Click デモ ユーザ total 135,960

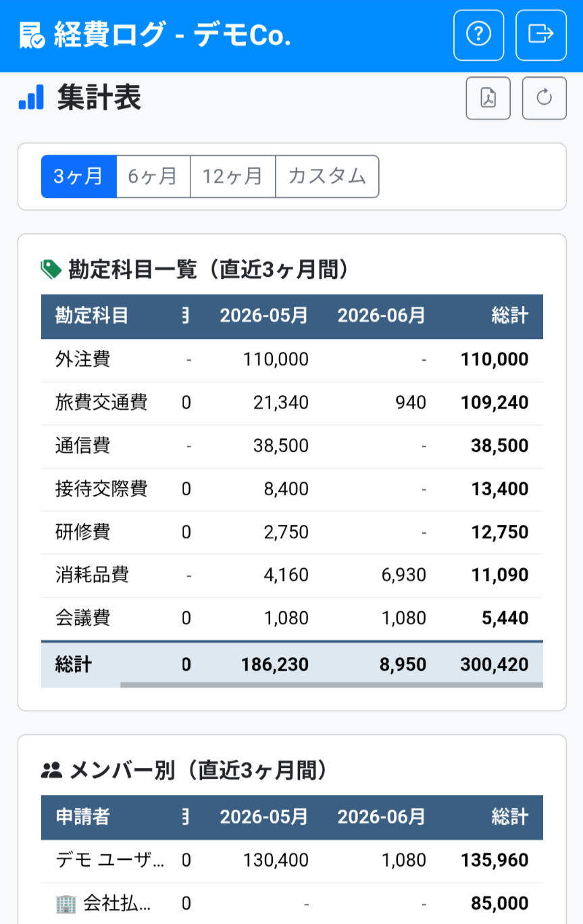(495, 861)
